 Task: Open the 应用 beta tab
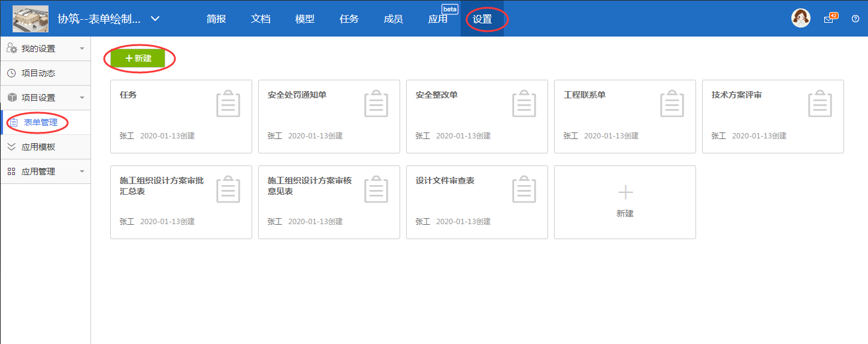click(438, 19)
